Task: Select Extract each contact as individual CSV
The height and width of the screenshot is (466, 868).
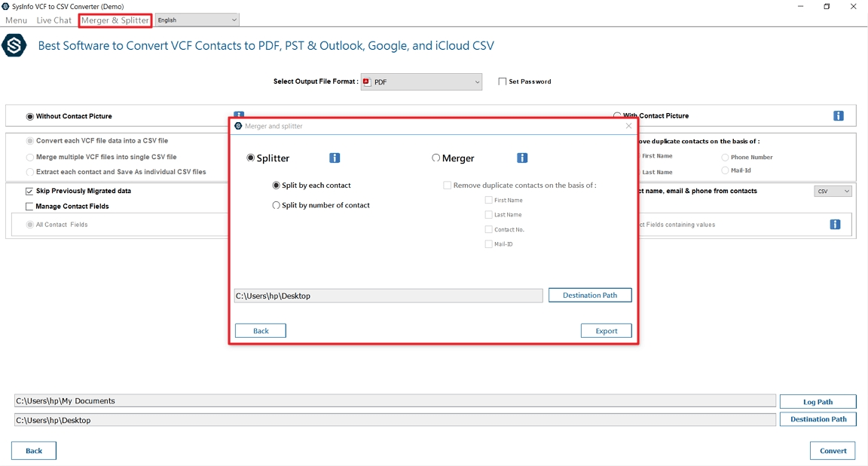Action: [x=30, y=172]
